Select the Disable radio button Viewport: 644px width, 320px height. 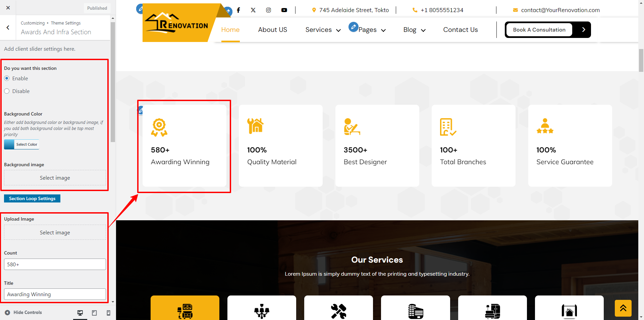7,91
